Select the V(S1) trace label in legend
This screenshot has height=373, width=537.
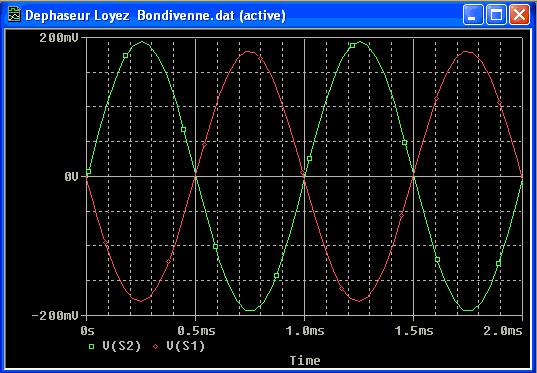(185, 346)
